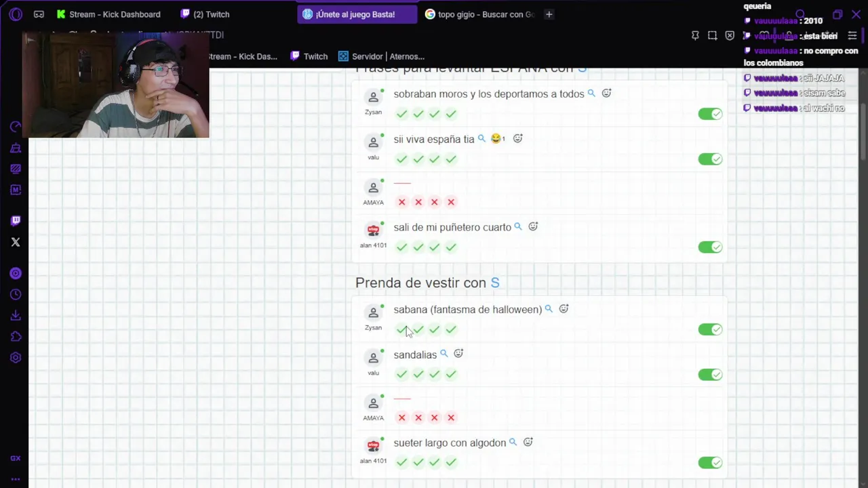The image size is (868, 488).
Task: Search 'sabana (fantasma de halloween)' magnifier
Action: (549, 309)
